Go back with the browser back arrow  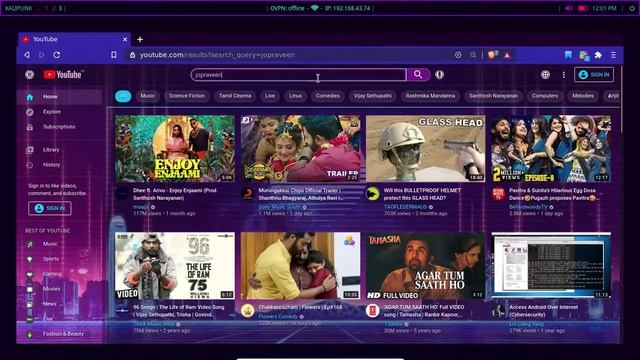point(27,55)
